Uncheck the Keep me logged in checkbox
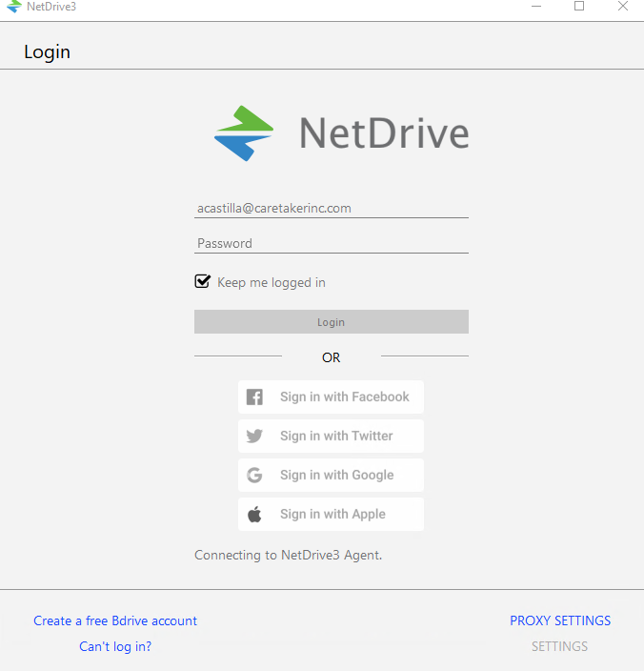644x671 pixels. point(202,281)
